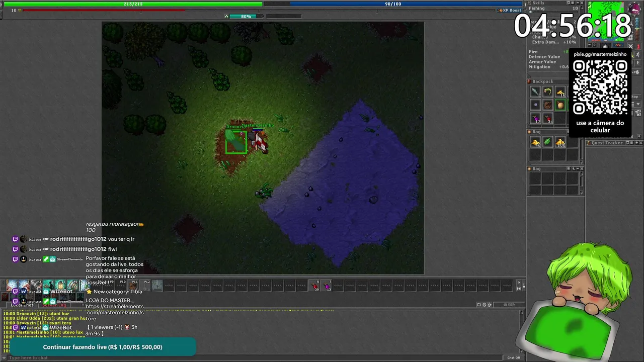This screenshot has width=644, height=362.
Task: Collapse the lower empty Bag panel
Action: pos(578,169)
